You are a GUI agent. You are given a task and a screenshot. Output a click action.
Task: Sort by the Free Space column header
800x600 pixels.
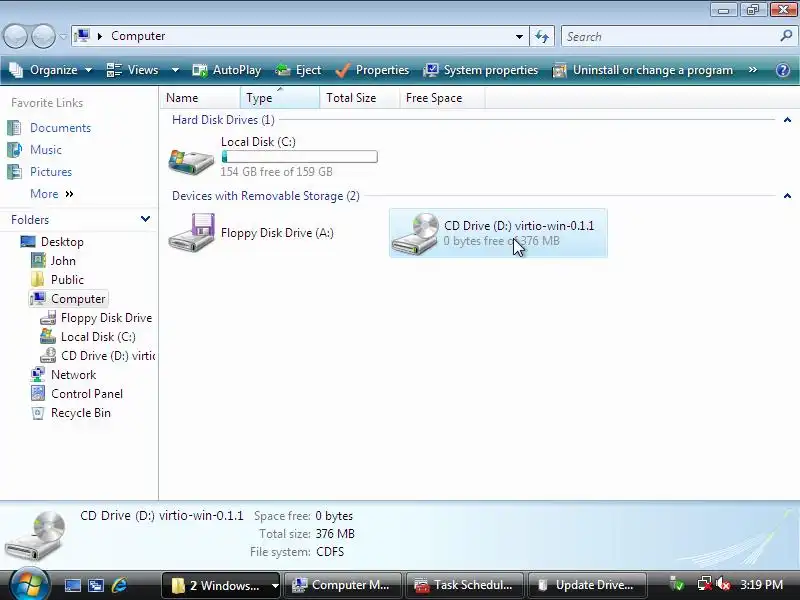[442, 98]
